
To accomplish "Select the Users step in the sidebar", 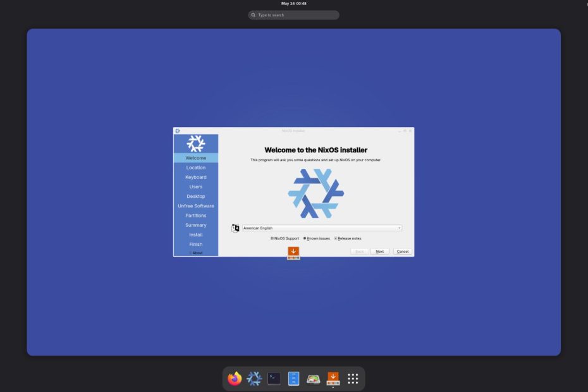I will click(196, 187).
